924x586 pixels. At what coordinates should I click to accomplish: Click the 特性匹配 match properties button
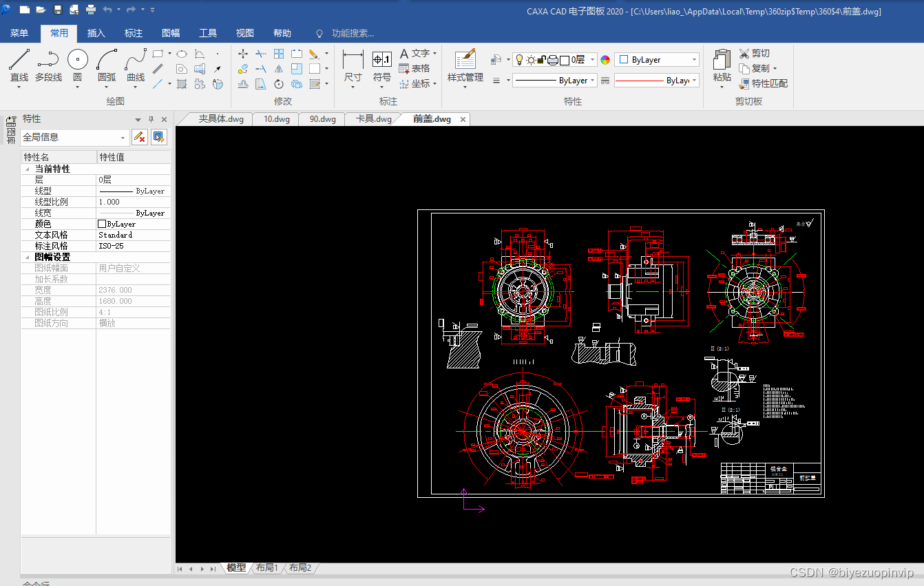[764, 84]
